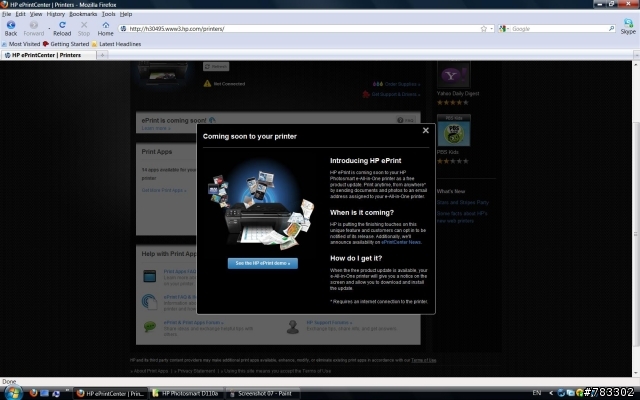
Task: Go to the Home page
Action: point(105,29)
